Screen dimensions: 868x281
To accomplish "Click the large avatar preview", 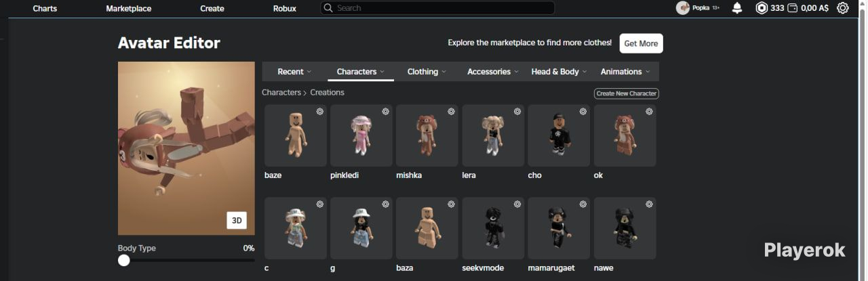I will click(186, 148).
